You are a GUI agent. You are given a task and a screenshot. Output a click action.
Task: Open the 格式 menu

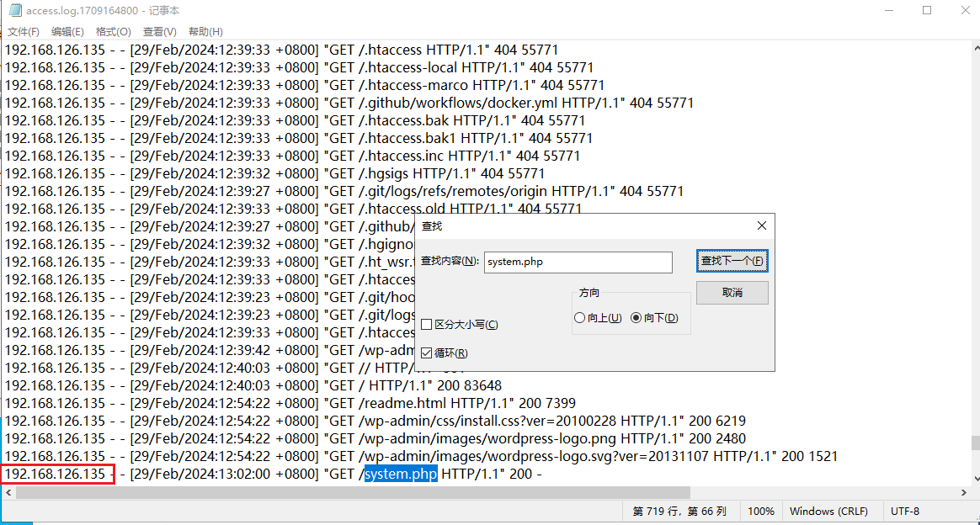113,32
